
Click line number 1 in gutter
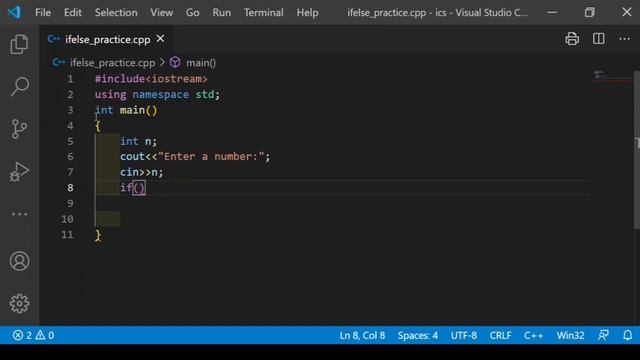(70, 79)
